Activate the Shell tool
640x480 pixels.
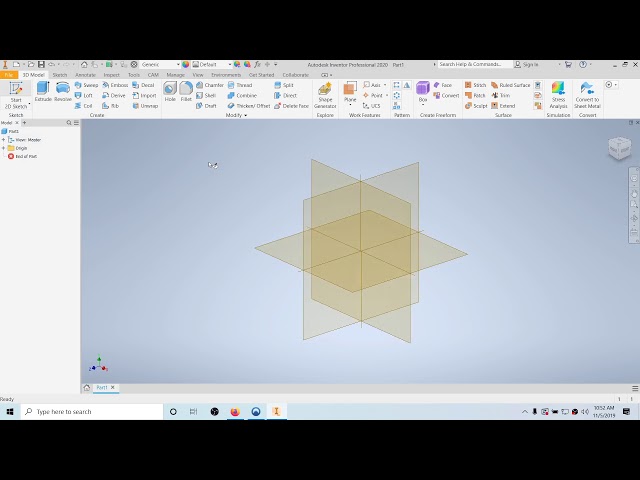pyautogui.click(x=206, y=96)
